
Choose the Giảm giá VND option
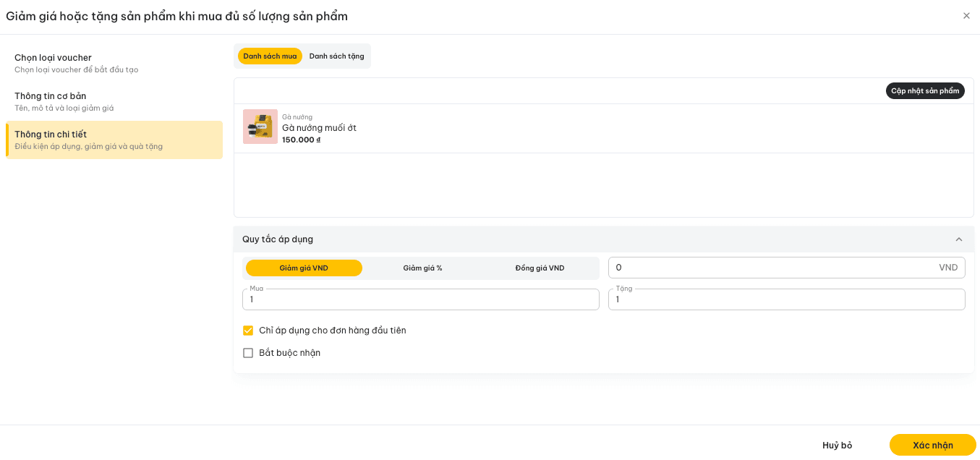[x=304, y=268]
